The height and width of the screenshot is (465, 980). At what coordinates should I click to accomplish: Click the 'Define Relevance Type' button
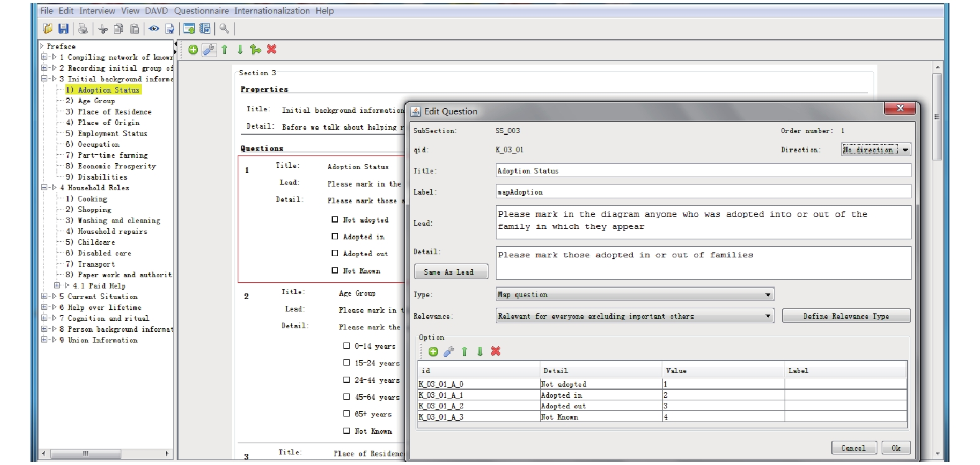pos(846,316)
